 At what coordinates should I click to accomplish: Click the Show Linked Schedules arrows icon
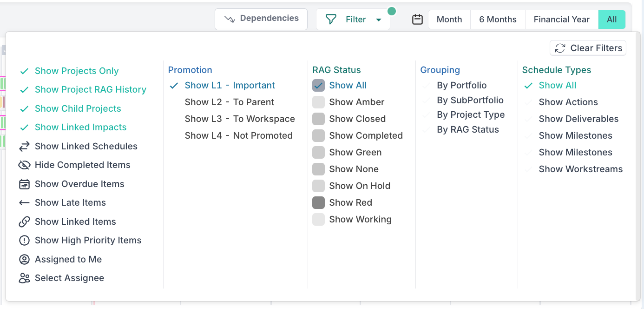point(24,147)
